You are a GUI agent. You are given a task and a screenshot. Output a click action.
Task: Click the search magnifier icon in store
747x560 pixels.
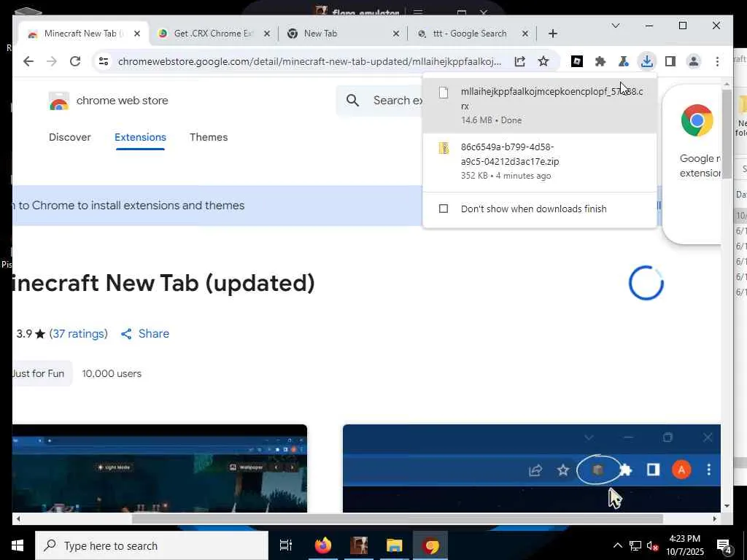[352, 101]
